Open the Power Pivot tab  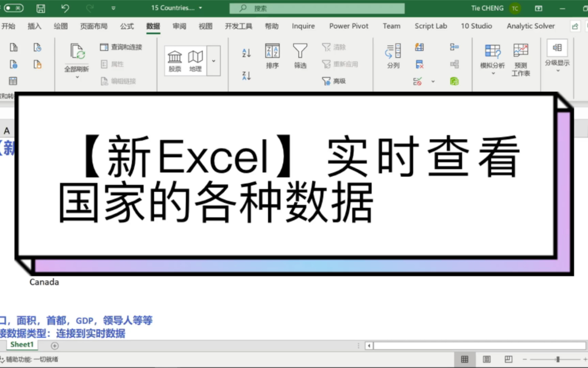[x=349, y=26]
